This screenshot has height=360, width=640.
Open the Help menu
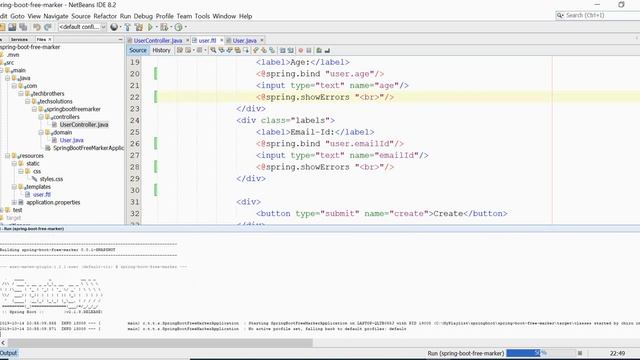(x=245, y=16)
